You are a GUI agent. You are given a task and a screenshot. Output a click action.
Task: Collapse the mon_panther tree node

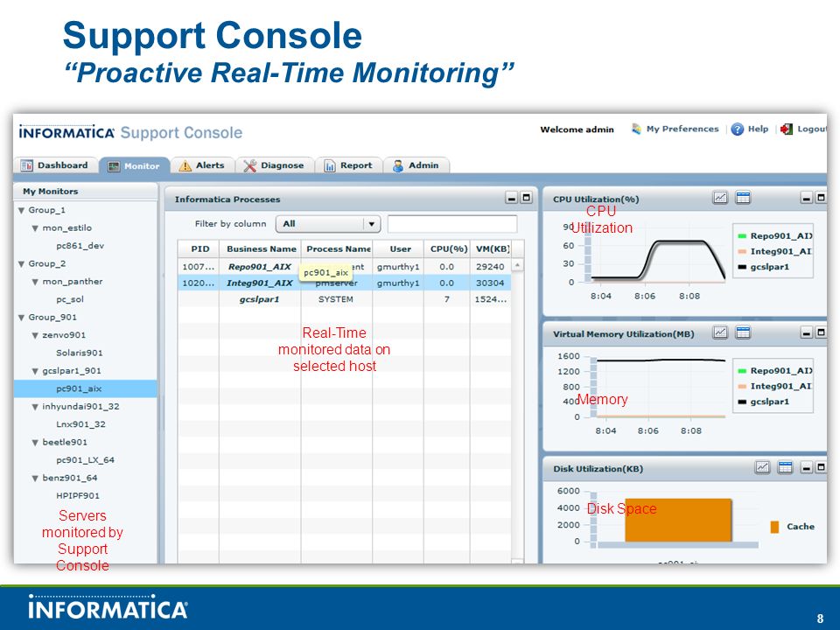(35, 282)
